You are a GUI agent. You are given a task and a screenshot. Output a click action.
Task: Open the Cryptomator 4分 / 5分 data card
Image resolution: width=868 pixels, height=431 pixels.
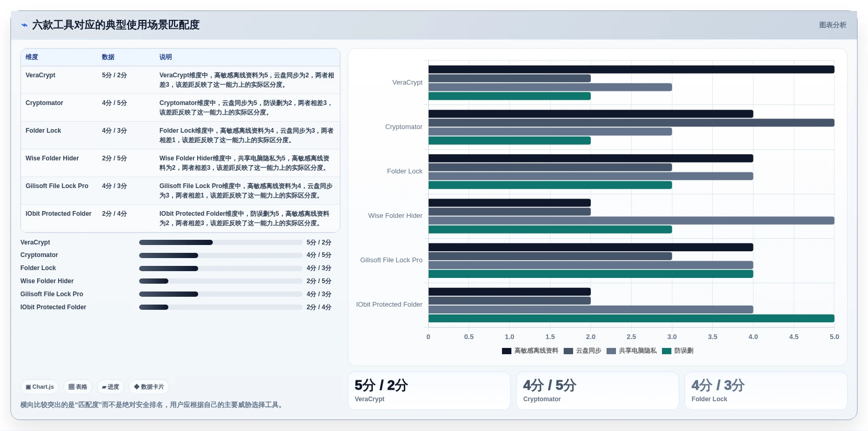point(598,391)
